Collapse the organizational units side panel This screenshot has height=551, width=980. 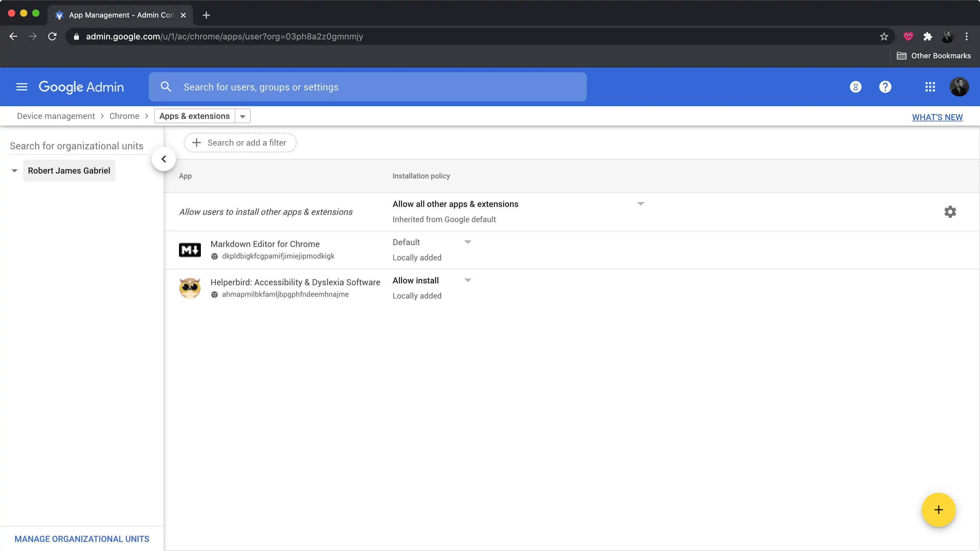[x=164, y=159]
